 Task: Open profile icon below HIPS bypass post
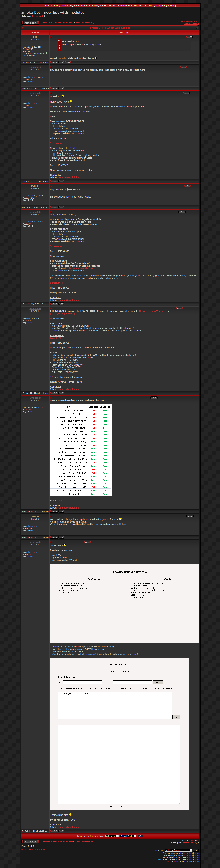coord(54,511)
